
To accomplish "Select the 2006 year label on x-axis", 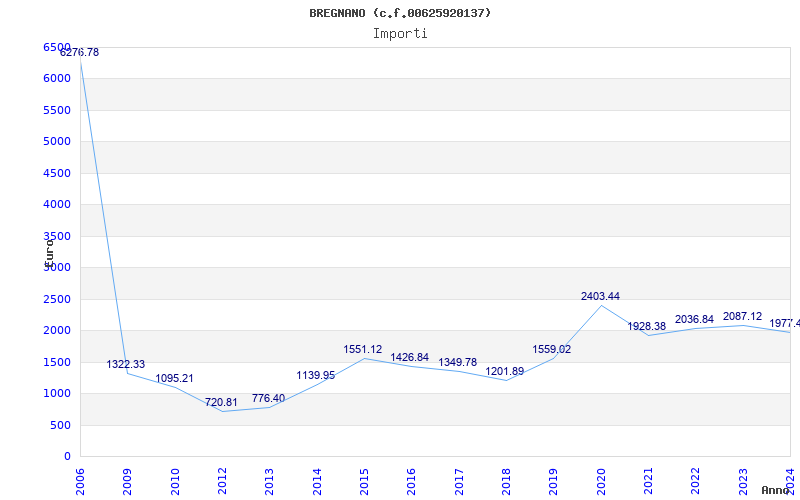I will (x=81, y=479).
